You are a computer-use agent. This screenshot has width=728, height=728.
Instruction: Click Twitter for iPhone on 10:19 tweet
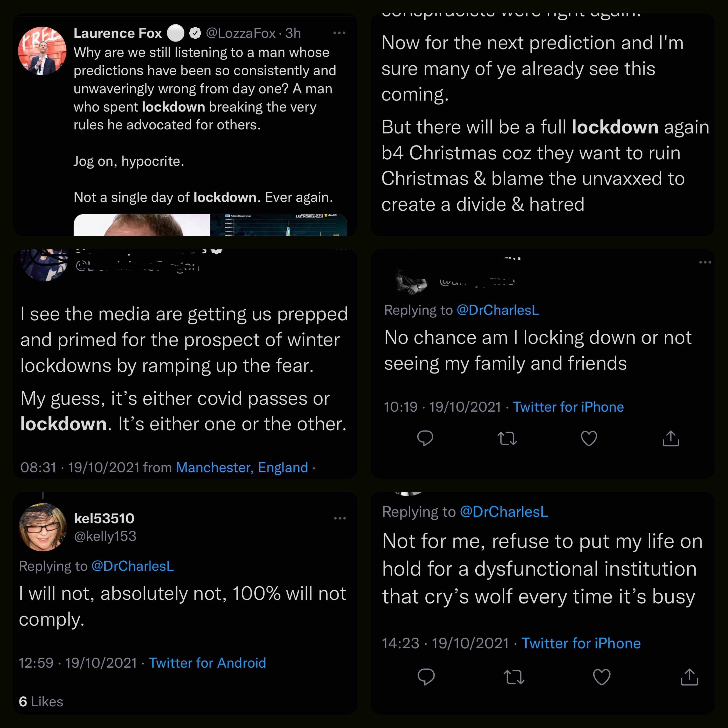point(568,407)
